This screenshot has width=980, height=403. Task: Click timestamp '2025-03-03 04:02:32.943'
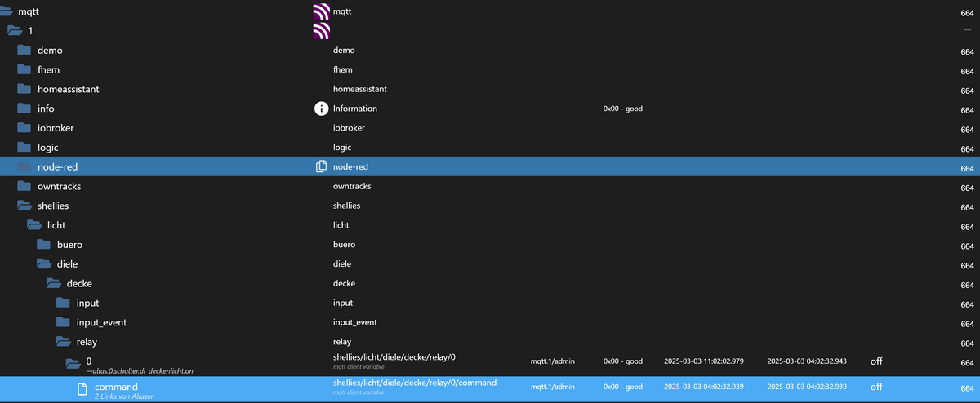tap(807, 361)
